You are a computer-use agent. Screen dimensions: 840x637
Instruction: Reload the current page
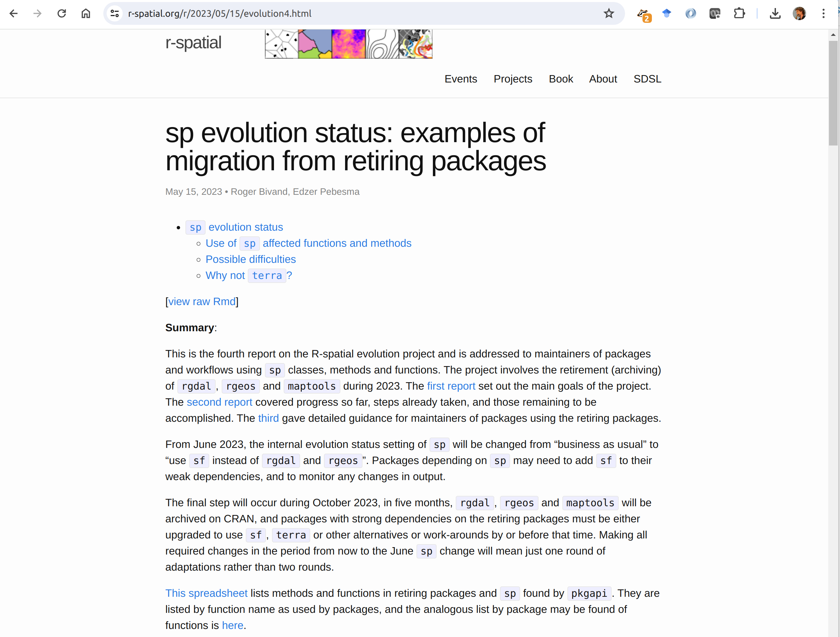[61, 14]
